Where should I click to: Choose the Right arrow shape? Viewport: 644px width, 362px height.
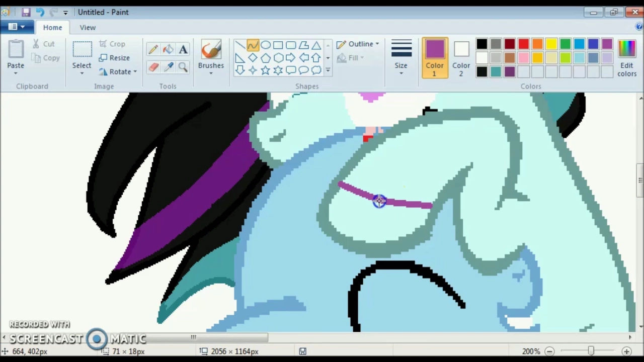point(291,58)
